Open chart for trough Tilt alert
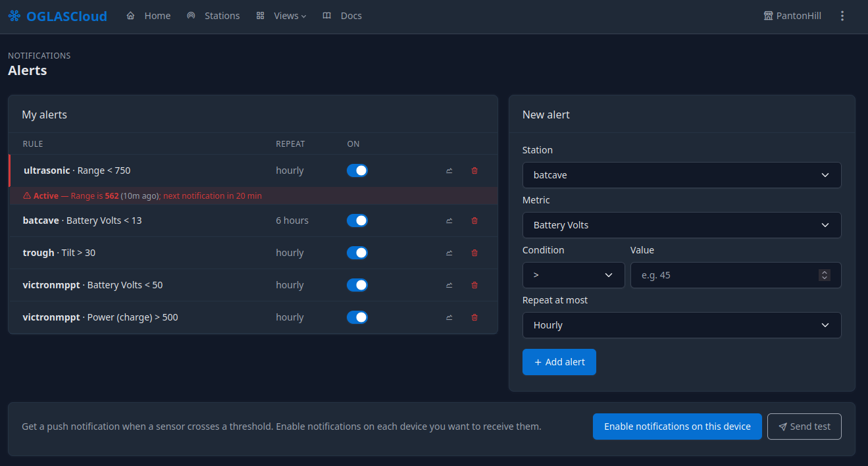The width and height of the screenshot is (868, 466). (449, 253)
